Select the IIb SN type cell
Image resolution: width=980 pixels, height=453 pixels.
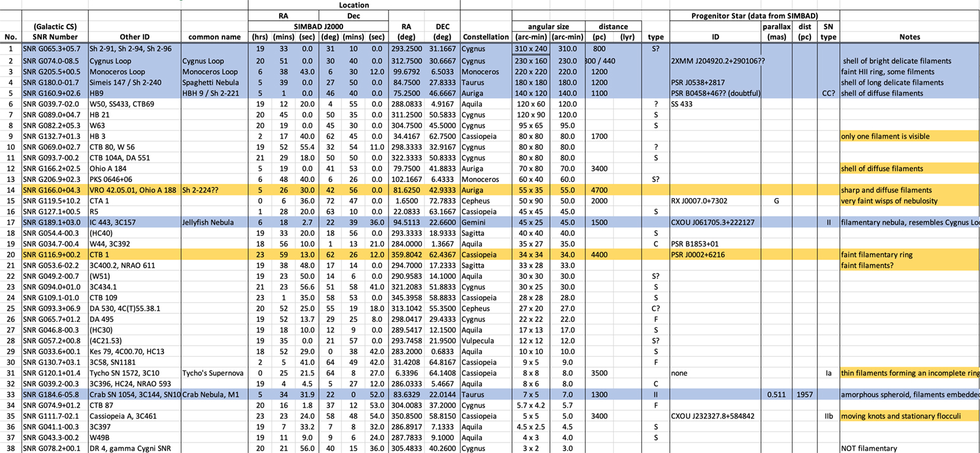pos(828,416)
